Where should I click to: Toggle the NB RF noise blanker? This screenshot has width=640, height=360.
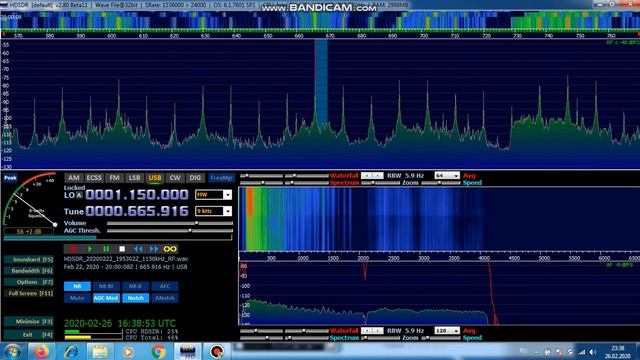pyautogui.click(x=106, y=286)
